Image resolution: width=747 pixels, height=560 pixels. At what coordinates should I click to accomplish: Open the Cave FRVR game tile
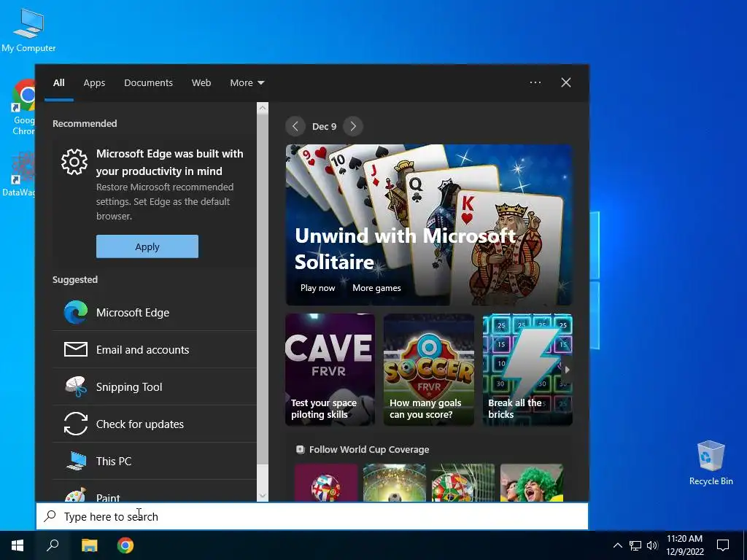click(x=330, y=369)
